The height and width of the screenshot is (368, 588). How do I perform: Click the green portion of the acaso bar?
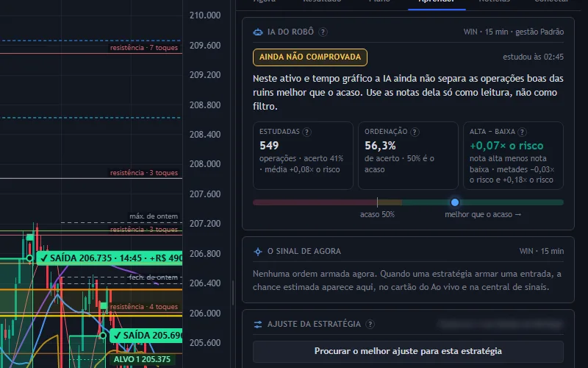[x=482, y=202]
